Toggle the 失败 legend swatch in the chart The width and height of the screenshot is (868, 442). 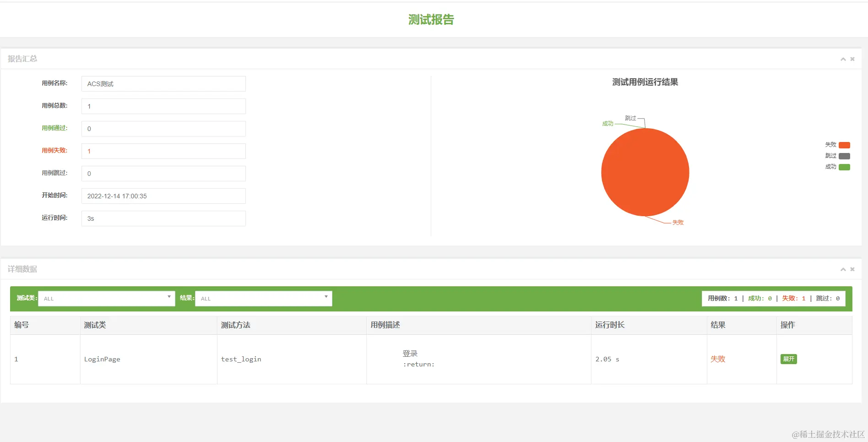tap(844, 145)
